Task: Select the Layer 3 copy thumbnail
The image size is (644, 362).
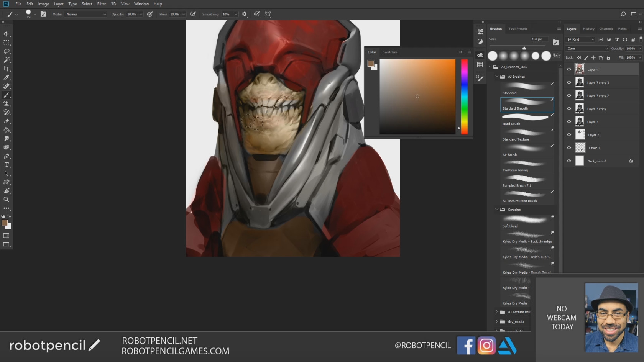Action: pyautogui.click(x=580, y=108)
